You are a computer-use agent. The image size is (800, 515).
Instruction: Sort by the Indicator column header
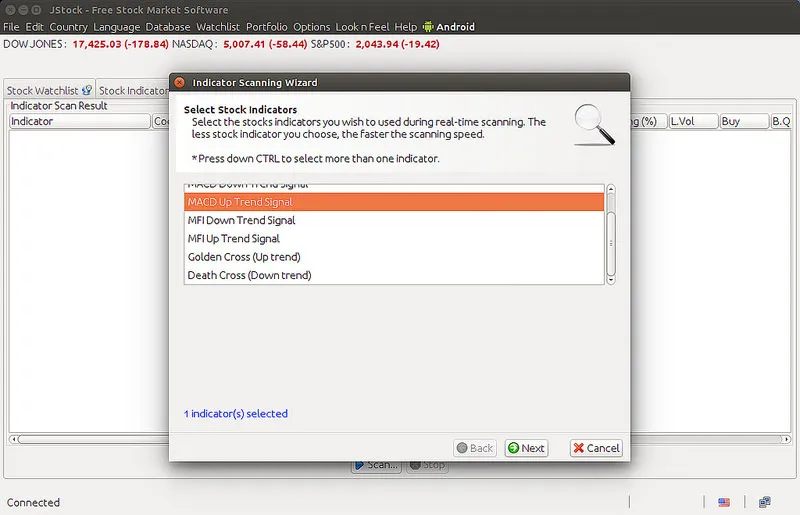80,121
